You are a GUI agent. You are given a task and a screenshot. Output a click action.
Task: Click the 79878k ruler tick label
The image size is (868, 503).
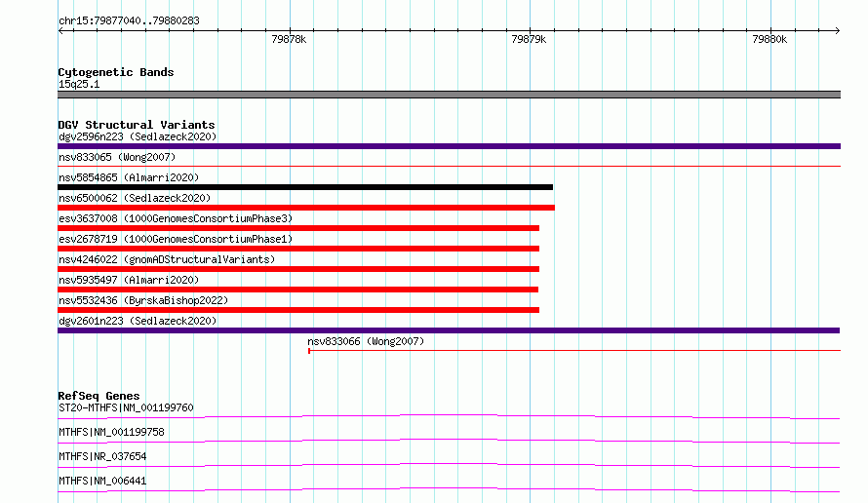[x=289, y=39]
